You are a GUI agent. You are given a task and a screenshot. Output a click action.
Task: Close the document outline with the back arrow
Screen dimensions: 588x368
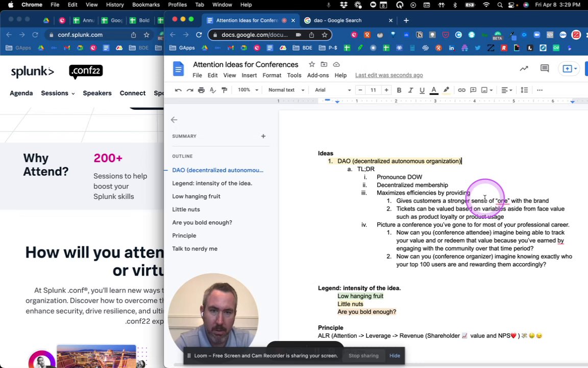coord(174,120)
